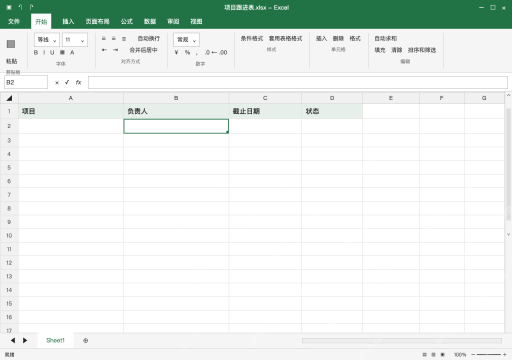The width and height of the screenshot is (512, 360).
Task: Click the cancel × icon by formula bar
Action: (x=57, y=83)
